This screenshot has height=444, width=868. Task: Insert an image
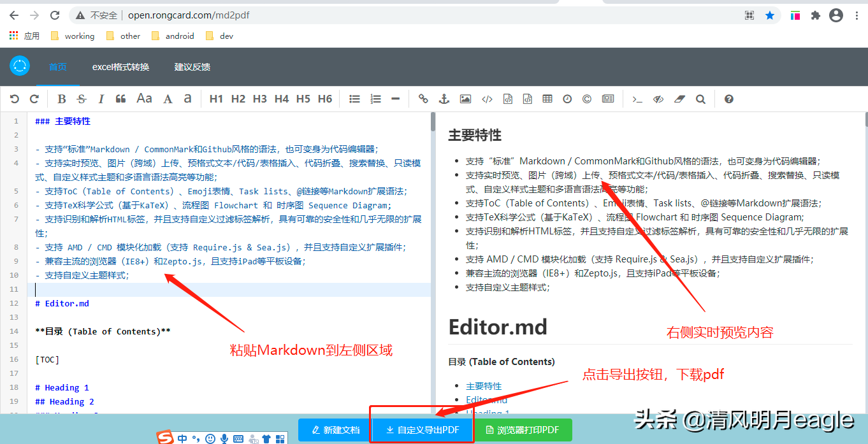465,99
